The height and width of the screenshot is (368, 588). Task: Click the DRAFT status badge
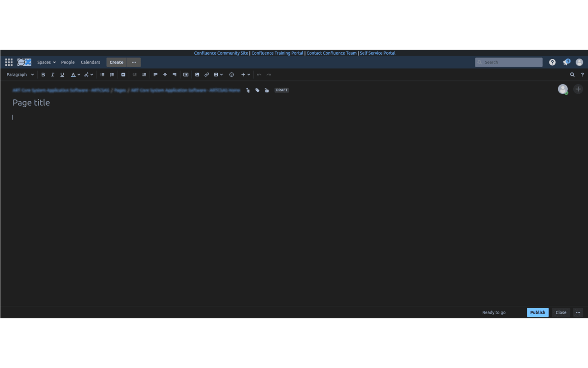[x=282, y=90]
